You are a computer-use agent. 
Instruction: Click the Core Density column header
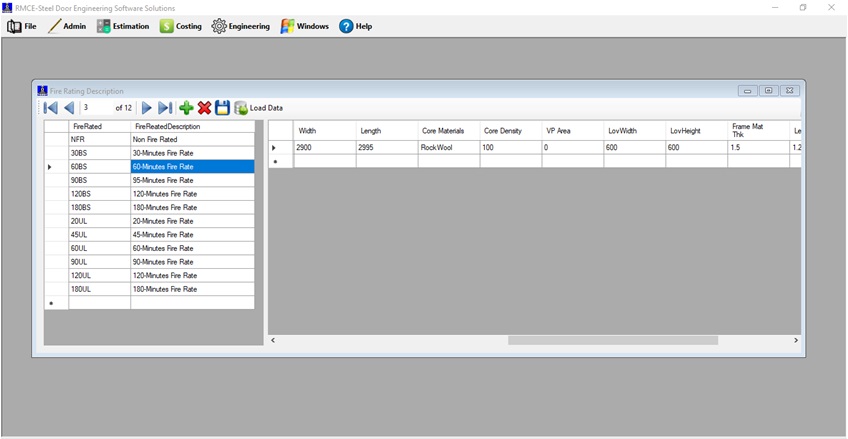(x=511, y=131)
